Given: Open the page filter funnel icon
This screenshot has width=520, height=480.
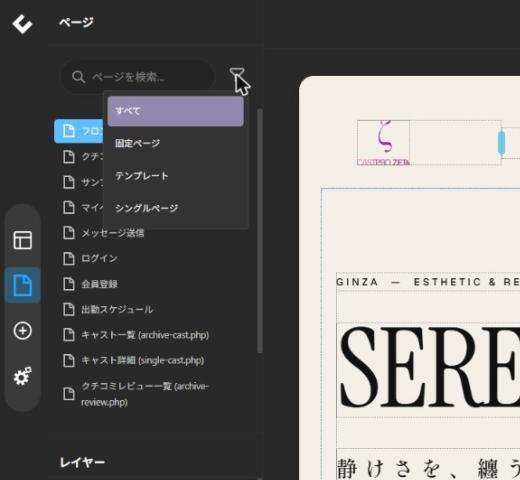Looking at the screenshot, I should click(x=237, y=74).
